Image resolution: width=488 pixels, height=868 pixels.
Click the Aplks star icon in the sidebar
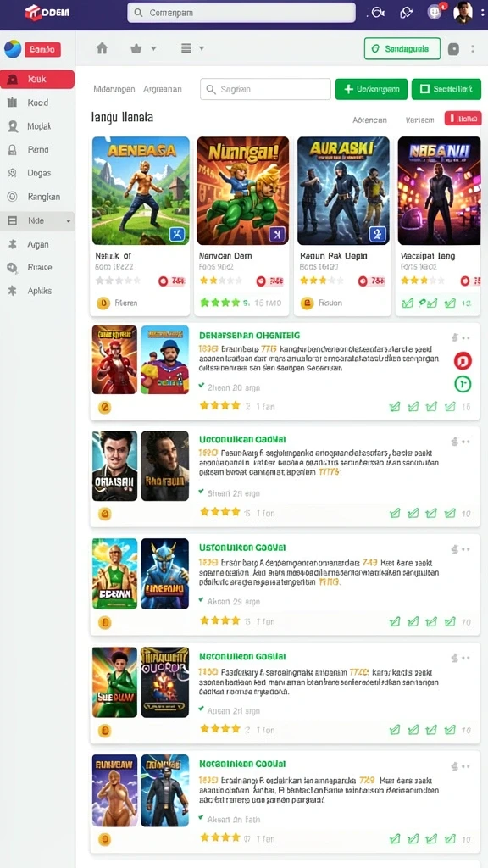click(12, 291)
